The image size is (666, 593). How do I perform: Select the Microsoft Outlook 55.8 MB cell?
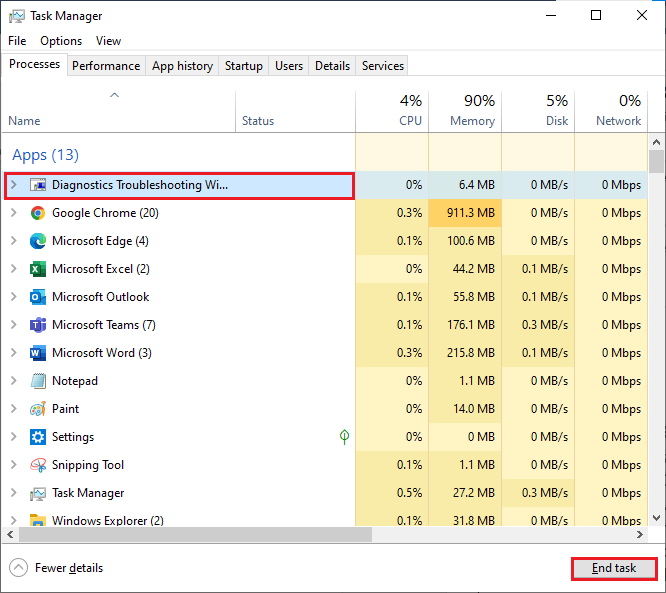click(x=465, y=297)
